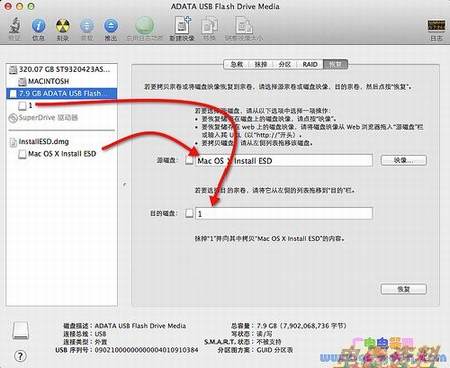Click the destination disk field showing 1

coord(284,213)
